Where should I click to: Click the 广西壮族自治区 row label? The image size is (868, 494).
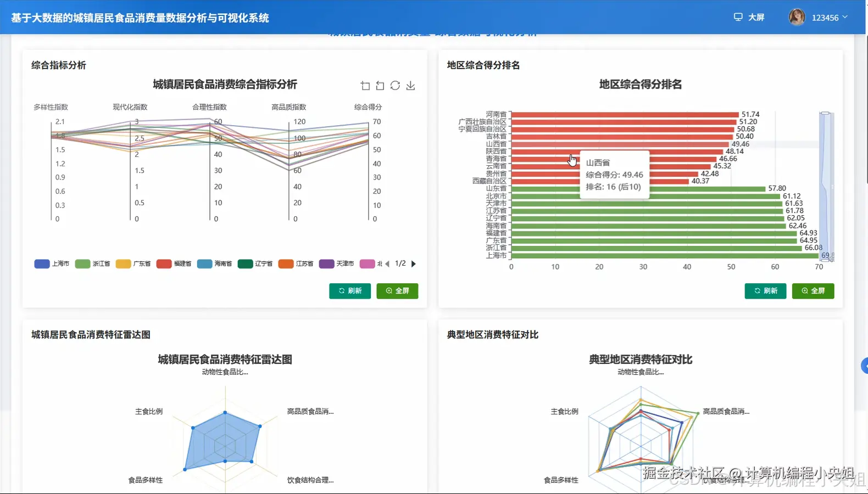coord(483,122)
